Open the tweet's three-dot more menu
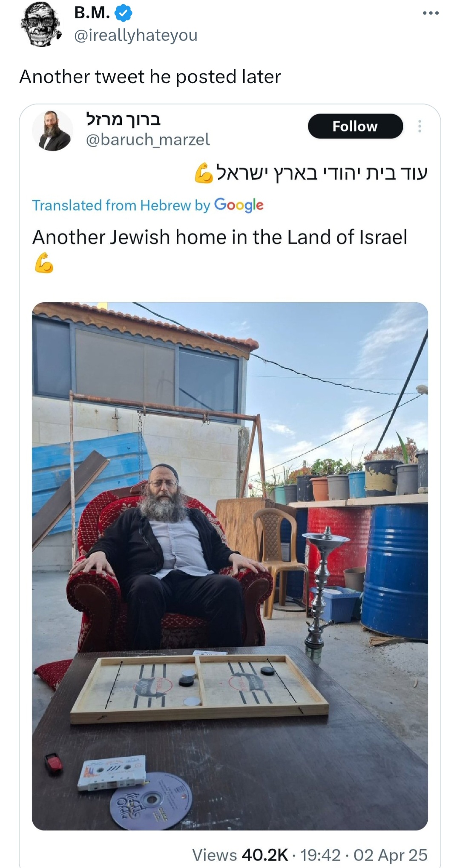This screenshot has width=460, height=868. (x=431, y=13)
